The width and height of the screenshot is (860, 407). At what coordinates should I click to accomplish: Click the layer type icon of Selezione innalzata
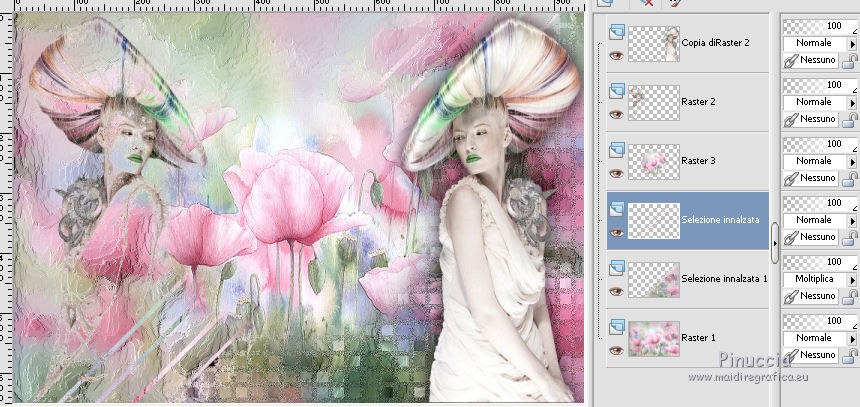coord(616,209)
